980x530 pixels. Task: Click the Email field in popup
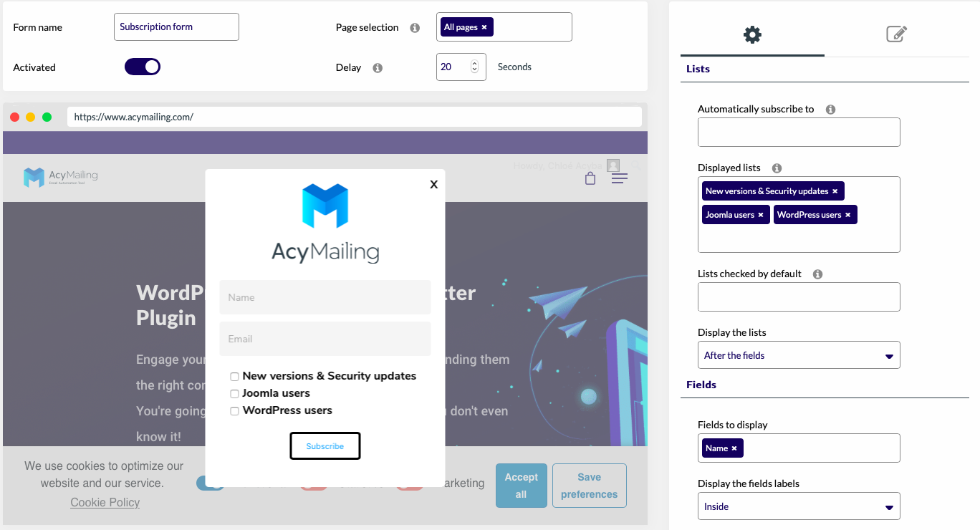coord(325,339)
